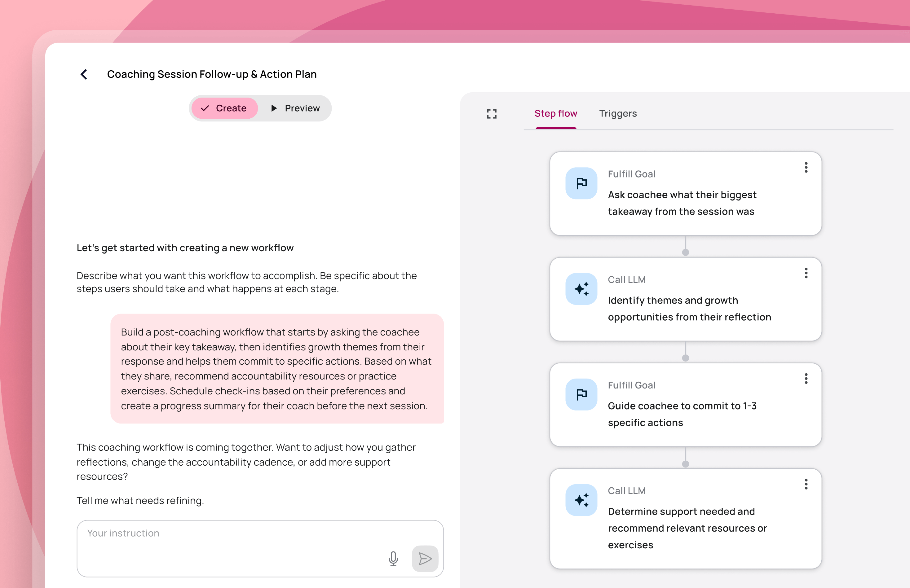Click the fullscreen expand icon
The image size is (910, 588).
(492, 114)
